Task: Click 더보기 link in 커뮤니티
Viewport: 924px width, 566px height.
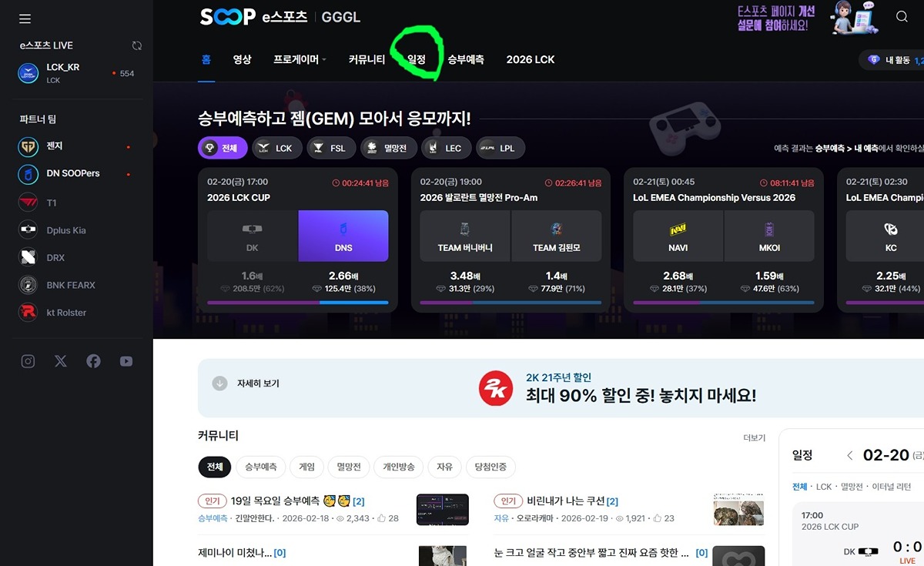Action: tap(755, 437)
